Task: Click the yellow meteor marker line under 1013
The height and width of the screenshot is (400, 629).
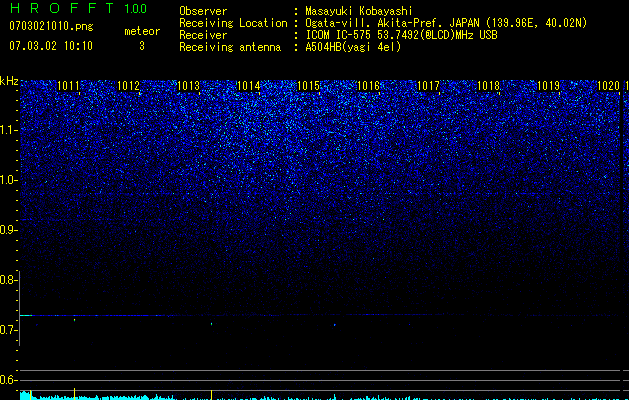Action: point(211,394)
